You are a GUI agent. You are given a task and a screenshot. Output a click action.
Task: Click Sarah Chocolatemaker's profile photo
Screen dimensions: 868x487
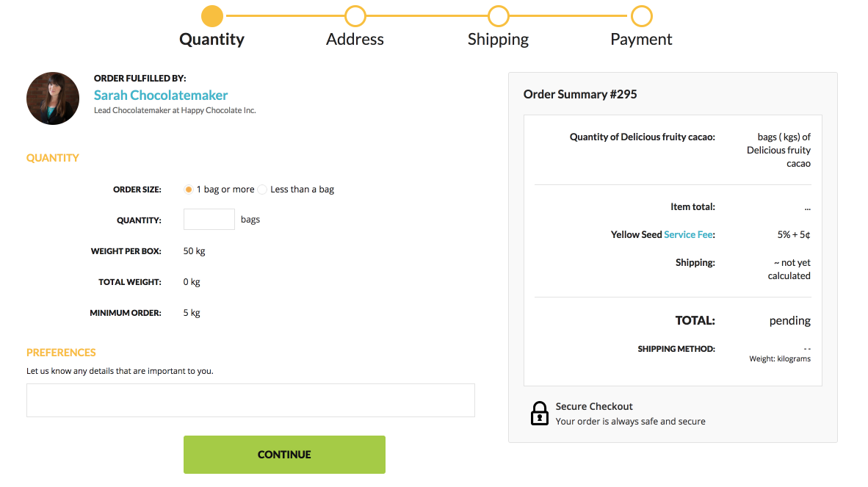tap(53, 98)
